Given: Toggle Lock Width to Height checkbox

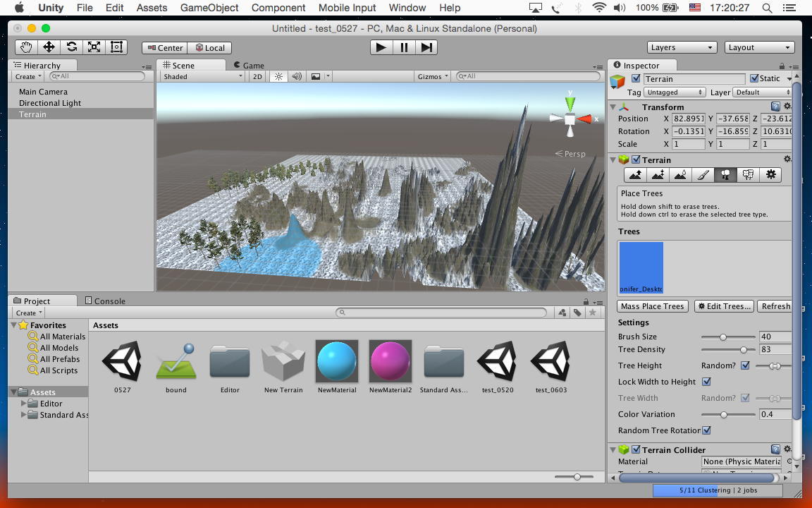Looking at the screenshot, I should pos(706,382).
